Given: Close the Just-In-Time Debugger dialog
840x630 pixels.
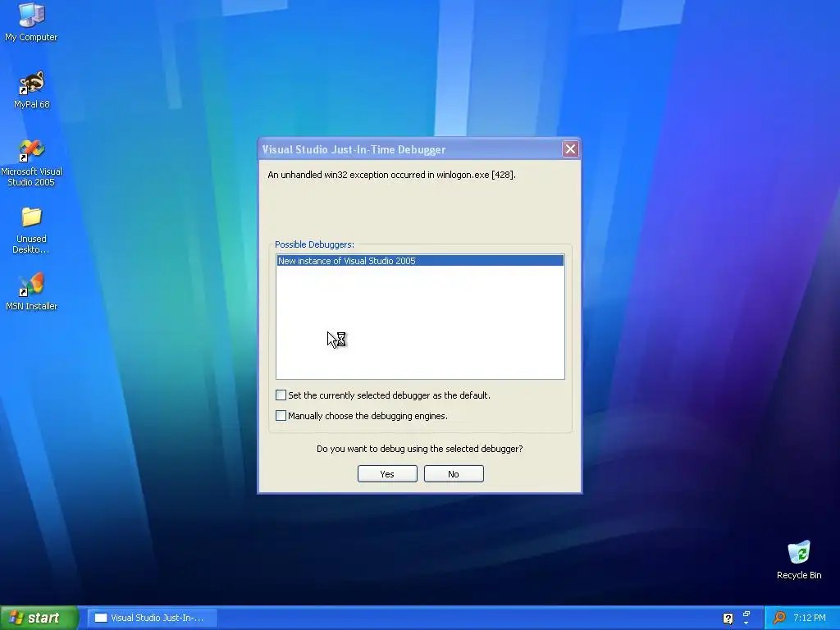Looking at the screenshot, I should tap(571, 149).
